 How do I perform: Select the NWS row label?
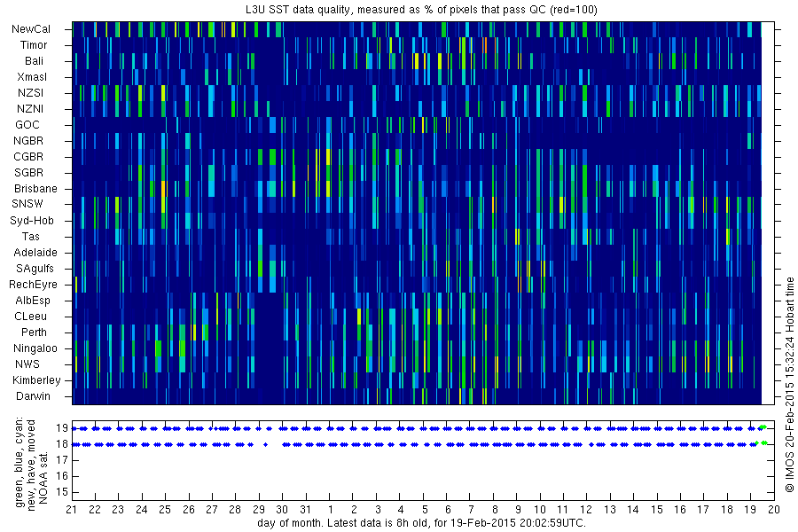(27, 364)
